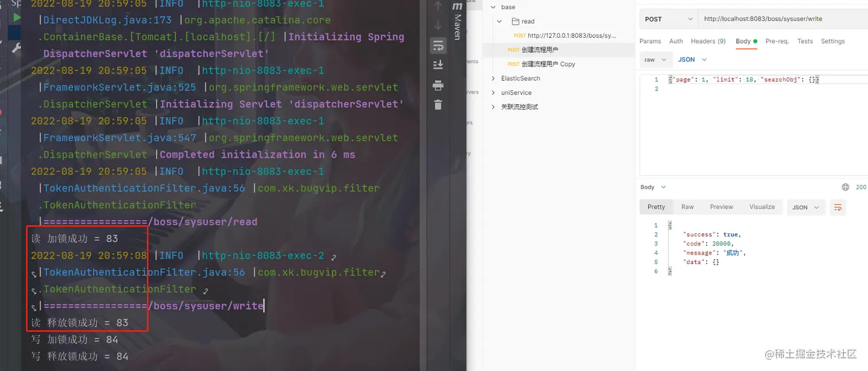Image resolution: width=868 pixels, height=371 pixels.
Task: Open the FrameworkServlet.java:547 source link
Action: [x=120, y=138]
